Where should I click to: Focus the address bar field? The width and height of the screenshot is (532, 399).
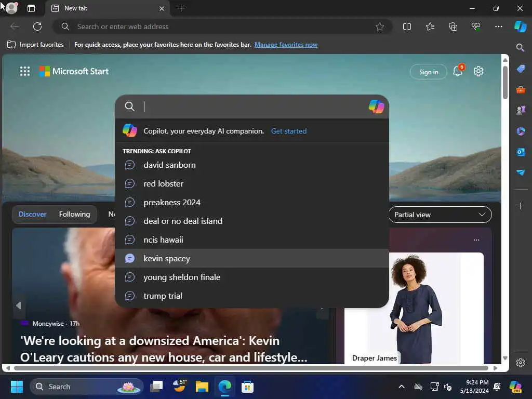[222, 26]
